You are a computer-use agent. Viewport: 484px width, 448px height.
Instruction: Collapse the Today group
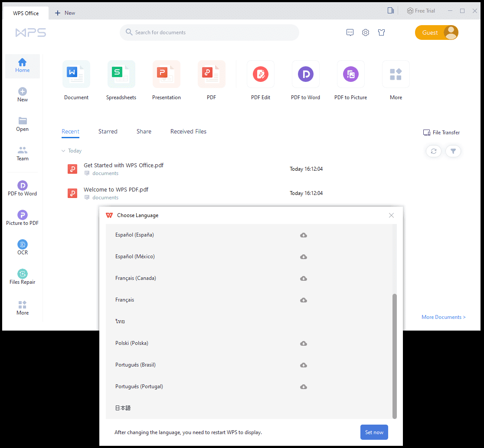tap(63, 151)
